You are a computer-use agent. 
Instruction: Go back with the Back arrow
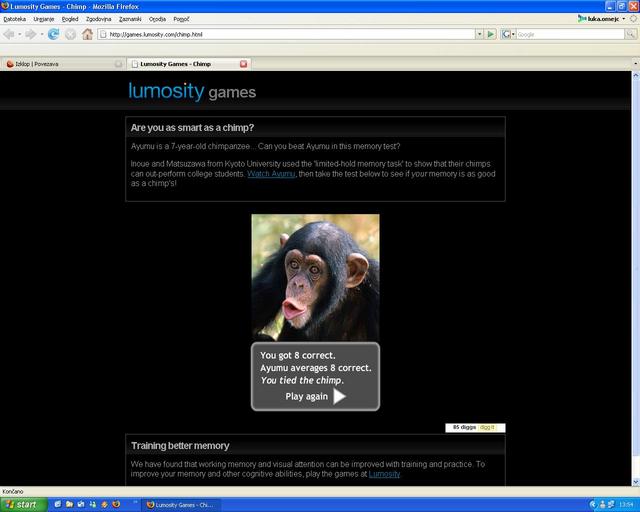[9, 34]
